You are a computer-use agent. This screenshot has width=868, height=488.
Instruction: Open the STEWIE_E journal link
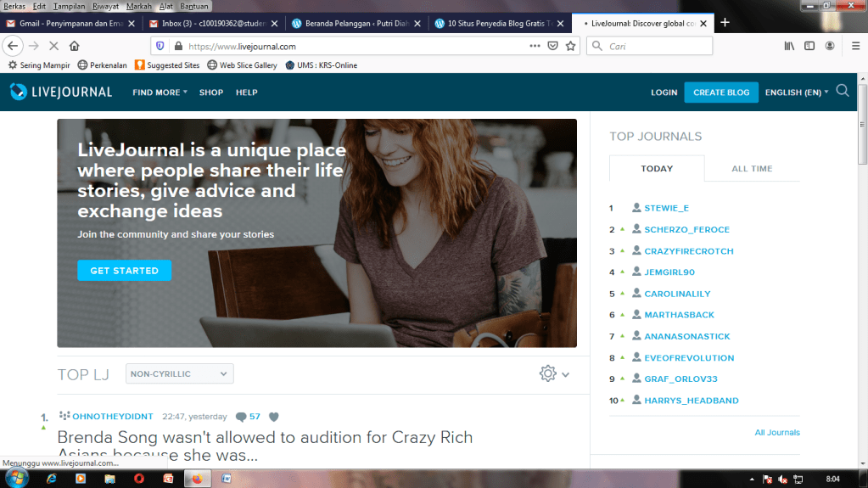pyautogui.click(x=667, y=208)
